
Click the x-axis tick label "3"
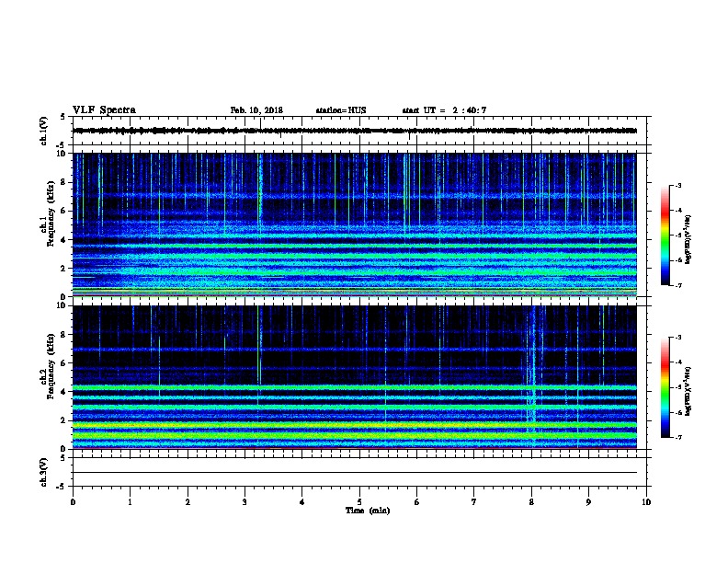coord(245,502)
